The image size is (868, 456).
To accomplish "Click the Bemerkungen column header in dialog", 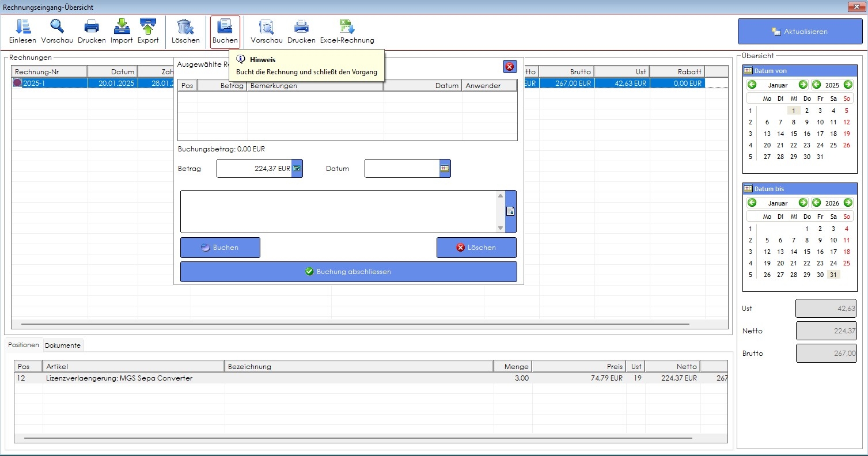I will tap(315, 86).
